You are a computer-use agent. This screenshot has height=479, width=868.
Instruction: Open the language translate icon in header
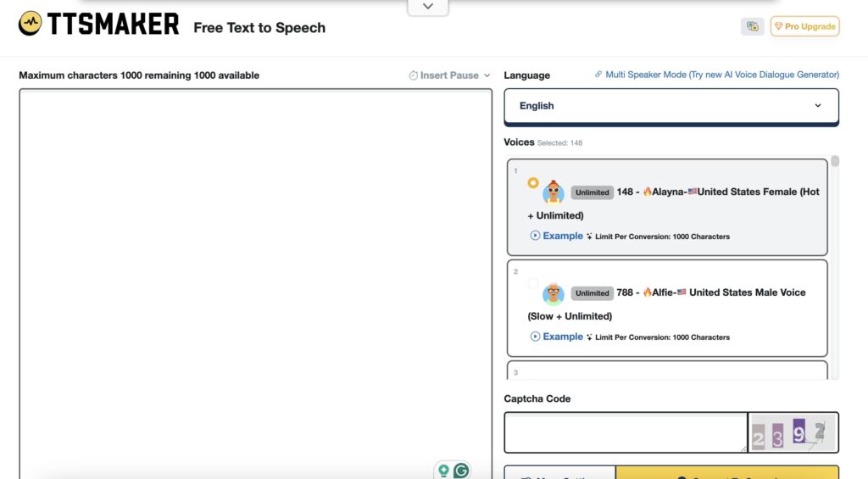[x=753, y=26]
